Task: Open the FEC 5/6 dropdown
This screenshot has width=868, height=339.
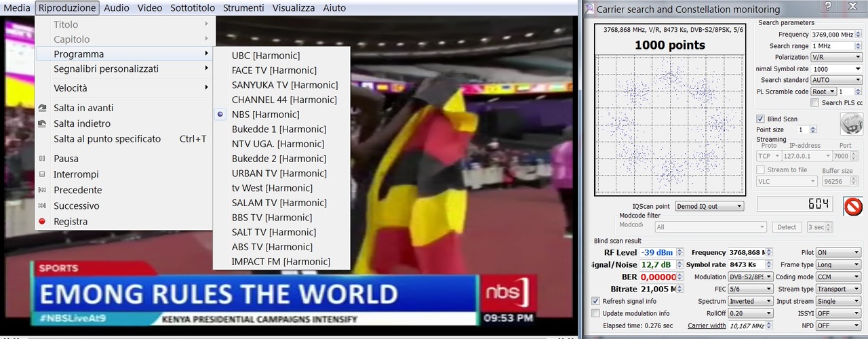Action: [x=750, y=289]
